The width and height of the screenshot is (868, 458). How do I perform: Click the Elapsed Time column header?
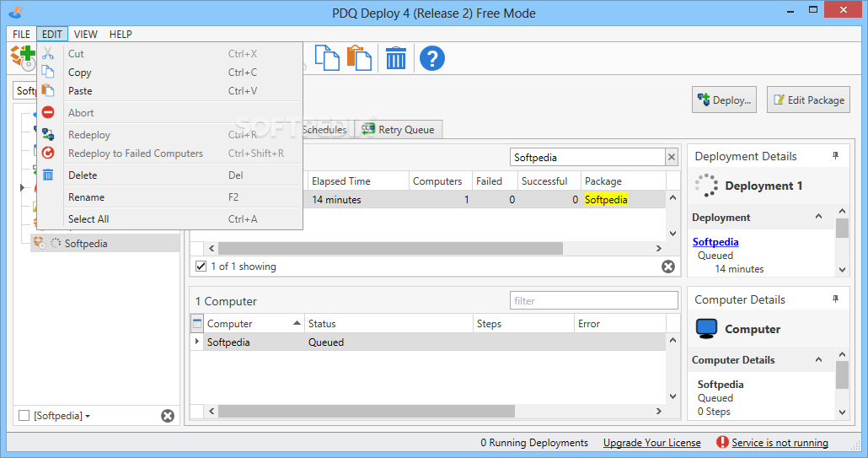(x=358, y=181)
